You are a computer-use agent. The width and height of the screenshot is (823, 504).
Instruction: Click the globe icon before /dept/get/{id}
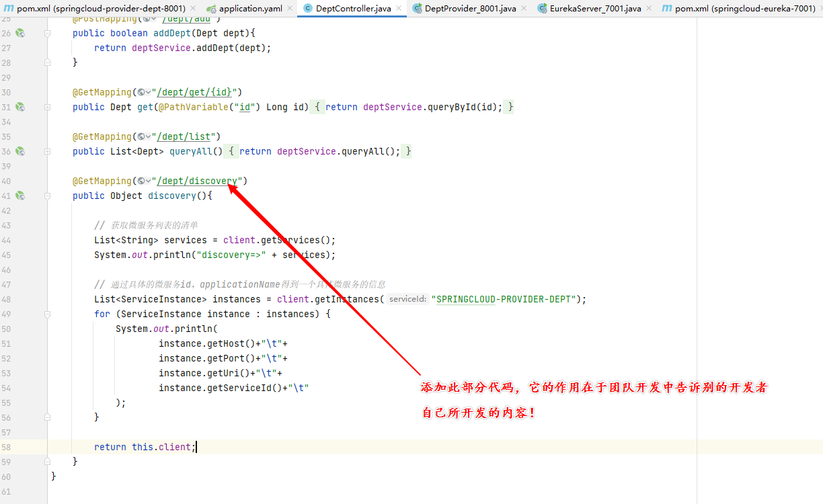pos(142,92)
